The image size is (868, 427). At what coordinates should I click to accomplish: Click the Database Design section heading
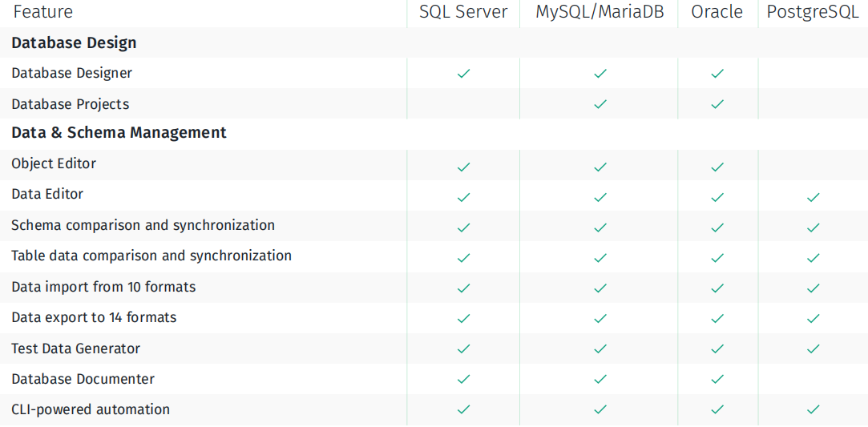tap(75, 42)
